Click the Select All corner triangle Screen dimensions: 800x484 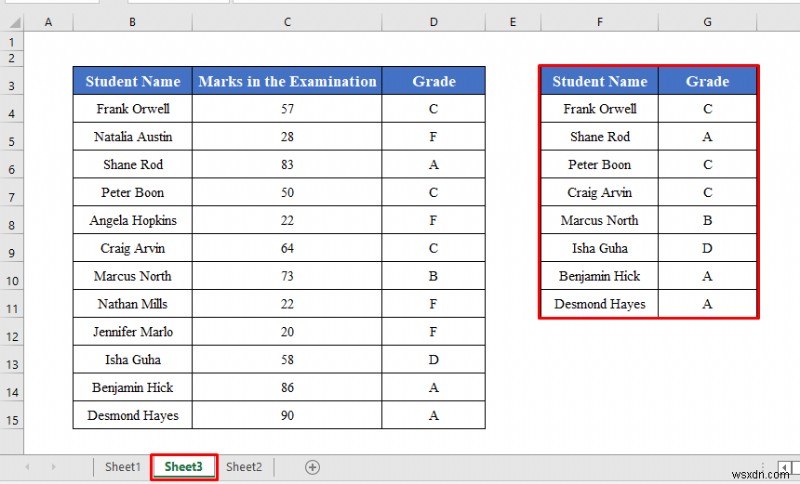coord(15,22)
